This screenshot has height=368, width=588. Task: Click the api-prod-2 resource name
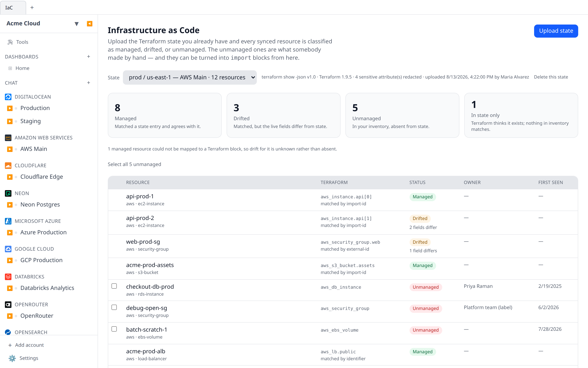pyautogui.click(x=140, y=218)
